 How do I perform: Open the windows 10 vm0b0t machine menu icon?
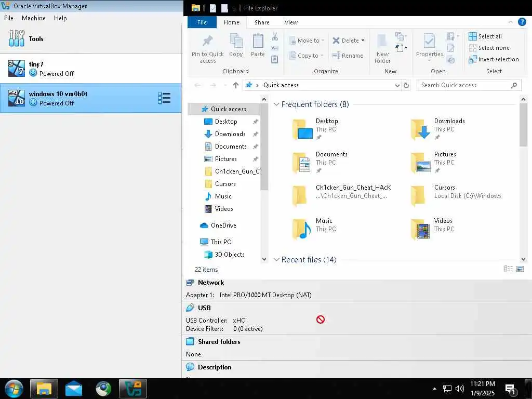pyautogui.click(x=164, y=98)
